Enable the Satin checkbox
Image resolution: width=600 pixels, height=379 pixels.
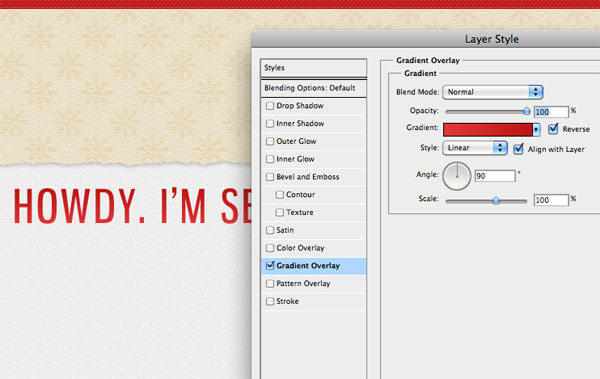270,230
